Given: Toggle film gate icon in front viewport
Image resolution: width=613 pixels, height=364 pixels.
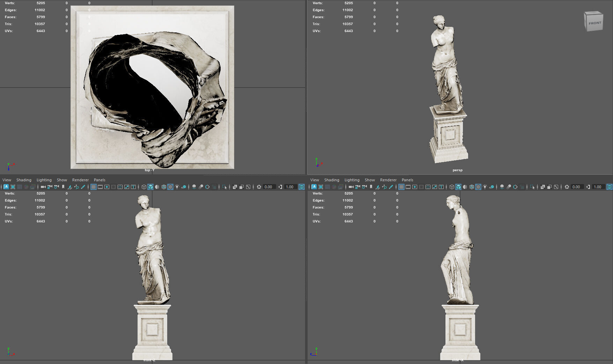Looking at the screenshot, I should 100,187.
